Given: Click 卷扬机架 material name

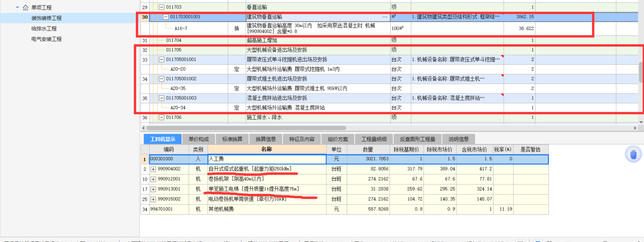Looking at the screenshot, I should click(236, 179).
